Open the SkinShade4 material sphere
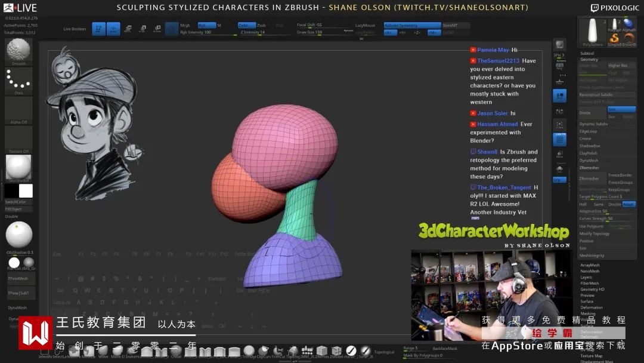 (18, 168)
